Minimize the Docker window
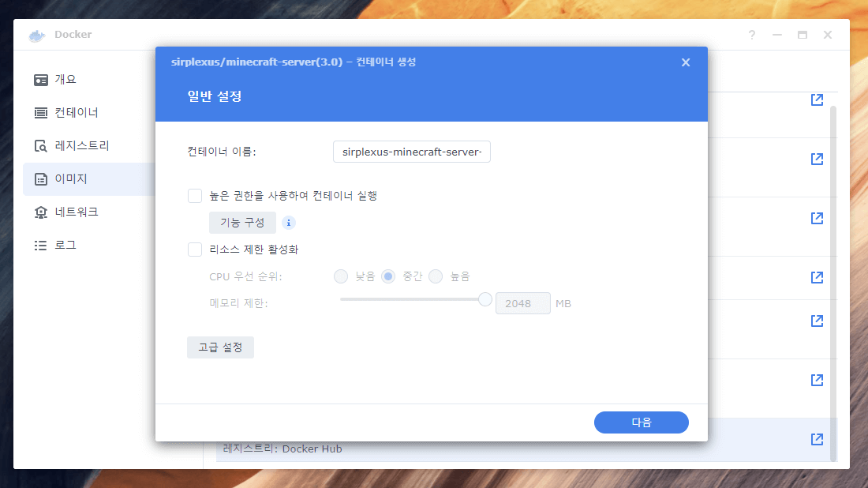Viewport: 868px width, 488px height. 777,35
